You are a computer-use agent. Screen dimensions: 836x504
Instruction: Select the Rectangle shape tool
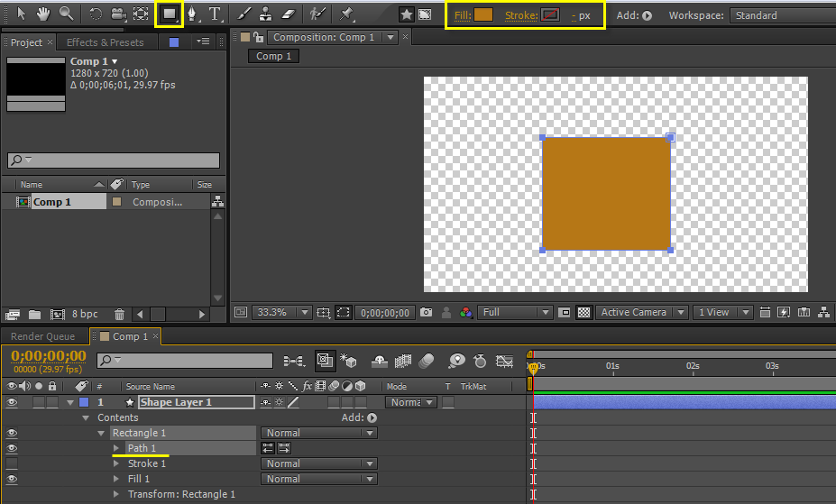tap(169, 14)
